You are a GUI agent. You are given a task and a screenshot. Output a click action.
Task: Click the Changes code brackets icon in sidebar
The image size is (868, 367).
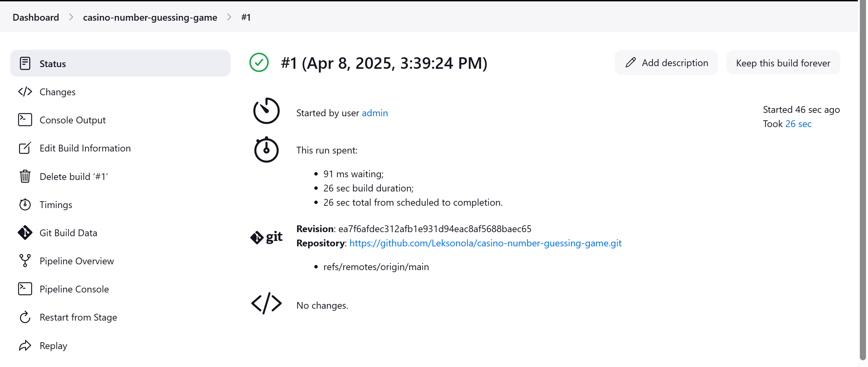coord(25,91)
